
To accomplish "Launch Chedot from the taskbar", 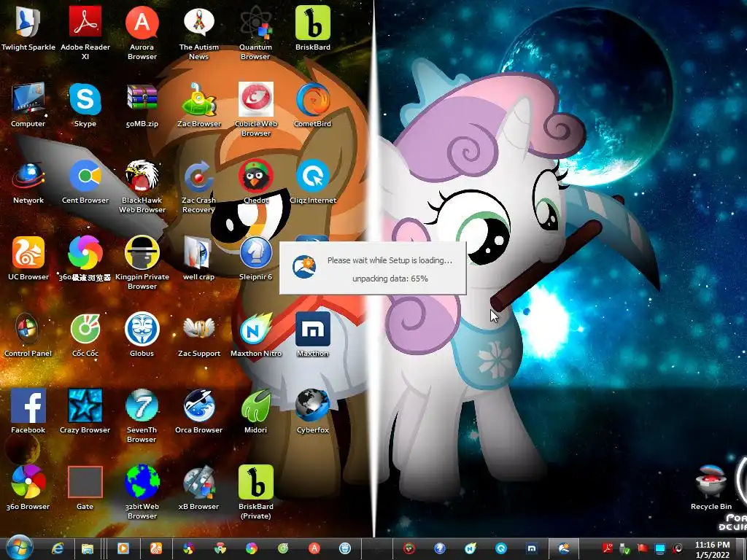I will (409, 549).
